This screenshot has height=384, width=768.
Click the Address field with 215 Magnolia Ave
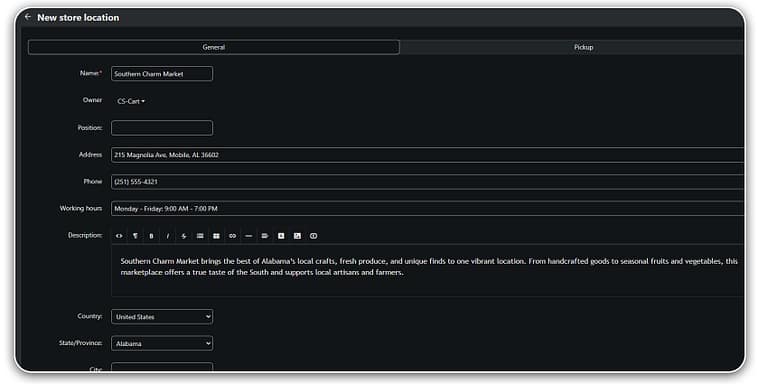pos(427,155)
